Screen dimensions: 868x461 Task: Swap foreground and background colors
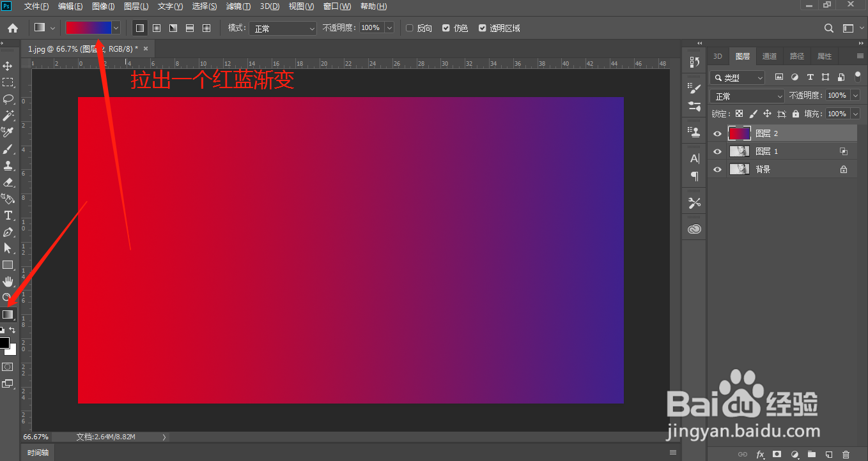pyautogui.click(x=12, y=330)
